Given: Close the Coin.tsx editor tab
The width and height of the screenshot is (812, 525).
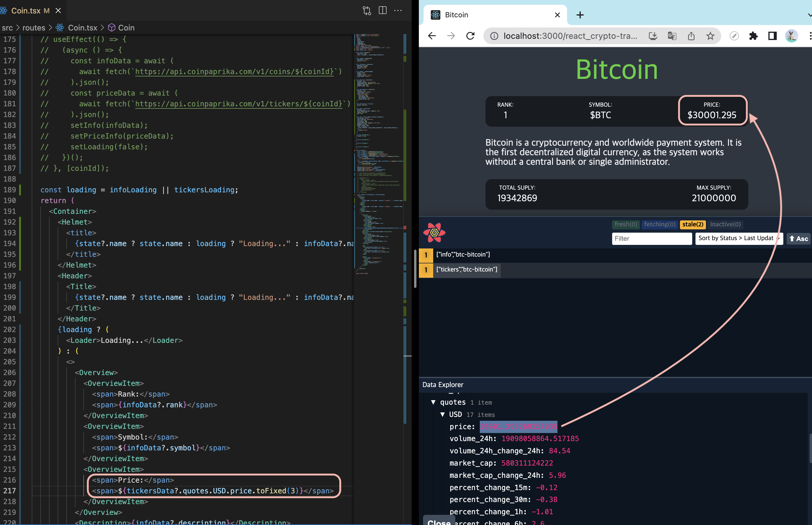Looking at the screenshot, I should coord(58,10).
